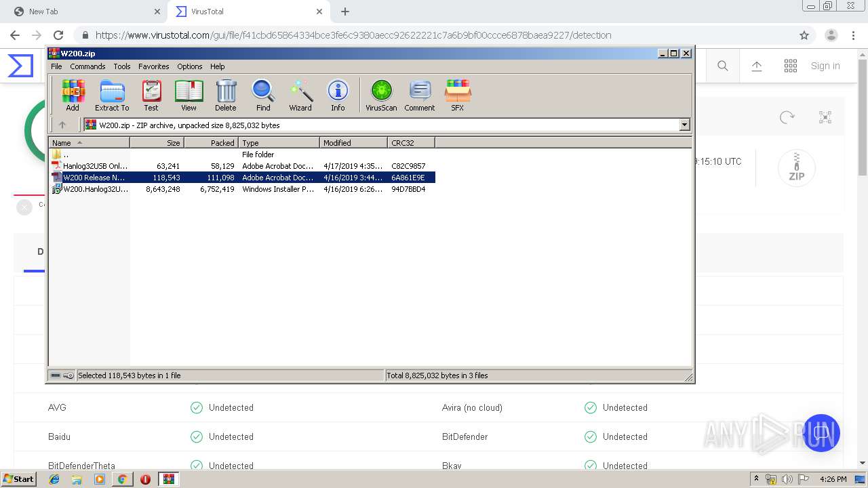868x488 pixels.
Task: Go back in Chrome browser
Action: pos(15,35)
